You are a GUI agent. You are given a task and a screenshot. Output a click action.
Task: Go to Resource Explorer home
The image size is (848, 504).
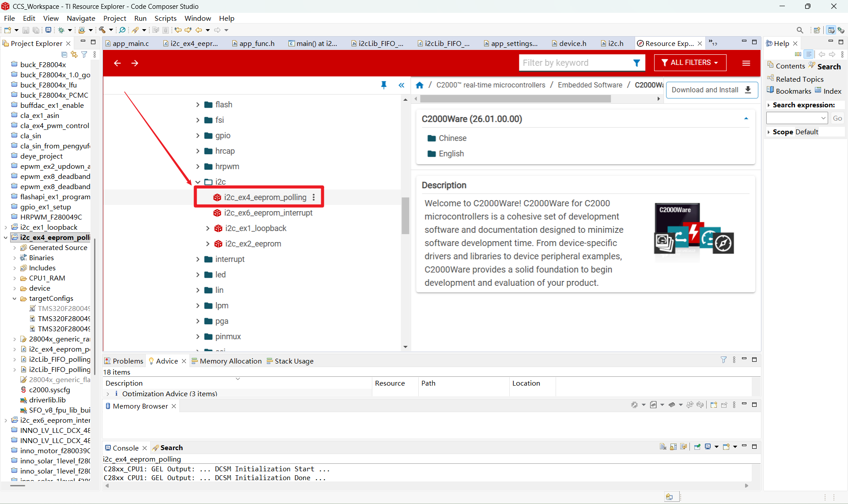tap(420, 85)
